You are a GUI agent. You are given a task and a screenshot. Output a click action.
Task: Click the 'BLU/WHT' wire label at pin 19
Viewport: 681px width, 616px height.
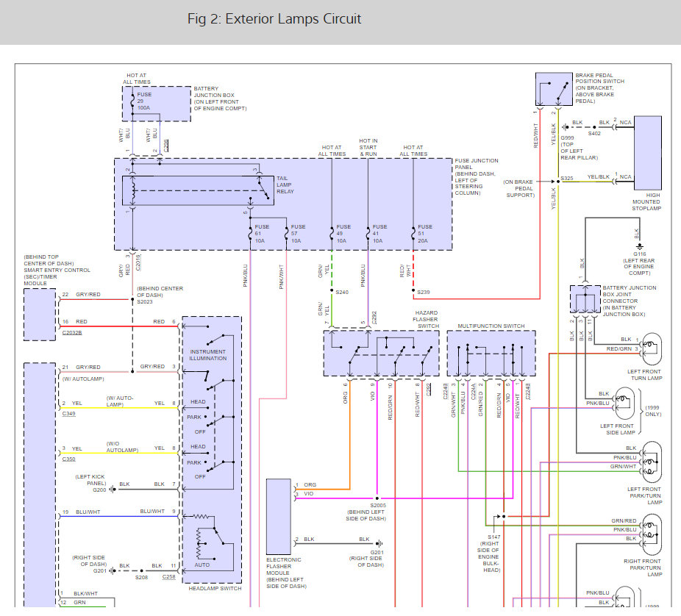(88, 512)
